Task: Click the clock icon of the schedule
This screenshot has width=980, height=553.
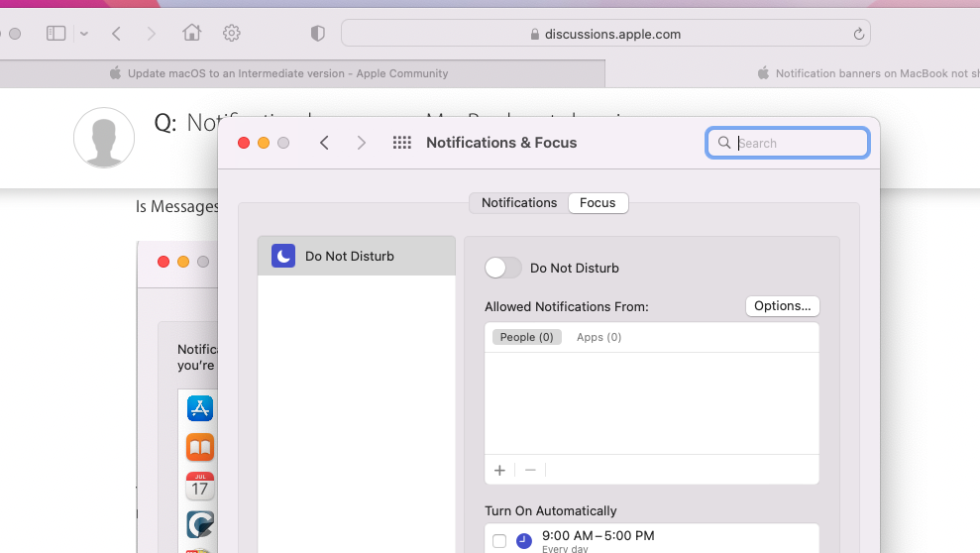Action: pos(524,541)
